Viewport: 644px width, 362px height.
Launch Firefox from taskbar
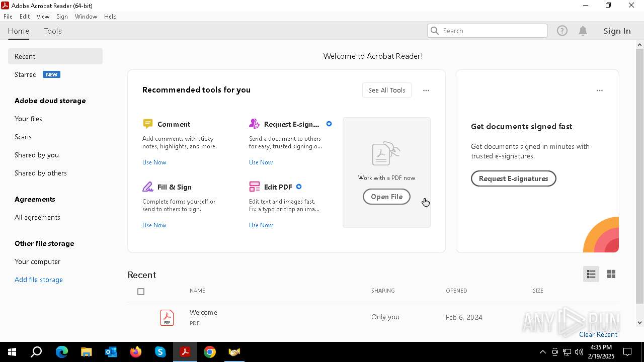point(135,352)
